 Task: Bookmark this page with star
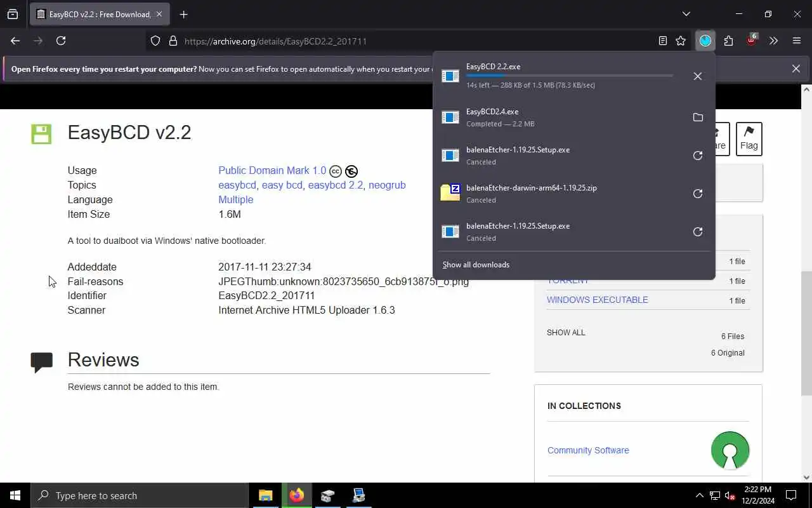point(681,41)
